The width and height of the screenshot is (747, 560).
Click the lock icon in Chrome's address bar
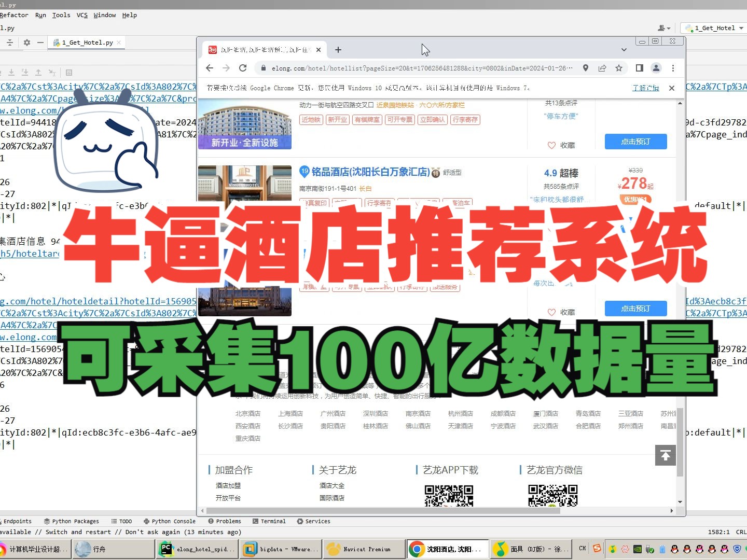(x=264, y=68)
